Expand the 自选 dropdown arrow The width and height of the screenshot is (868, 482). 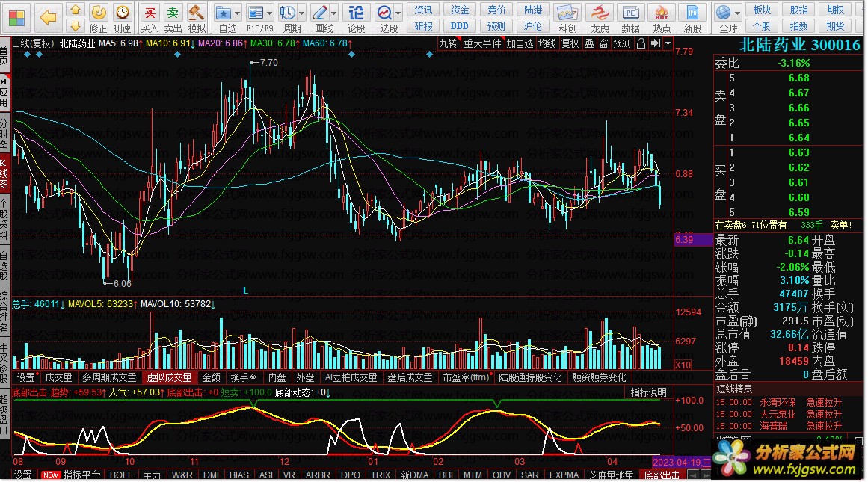click(x=238, y=13)
